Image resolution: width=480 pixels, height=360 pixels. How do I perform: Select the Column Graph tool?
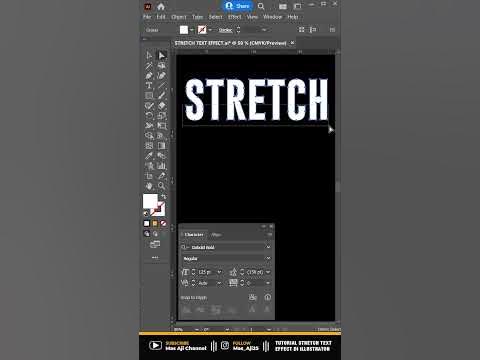point(162,166)
